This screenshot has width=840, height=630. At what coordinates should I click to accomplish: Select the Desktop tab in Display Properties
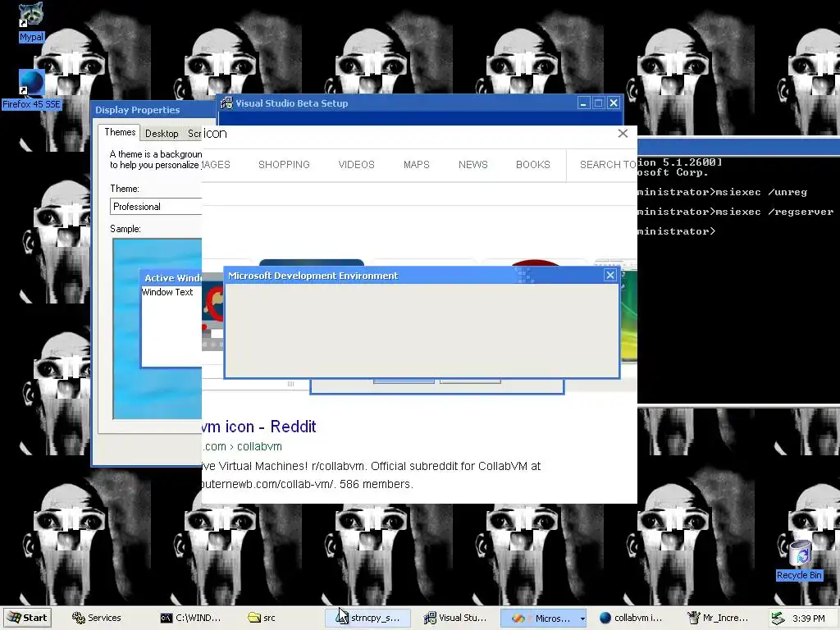(162, 134)
